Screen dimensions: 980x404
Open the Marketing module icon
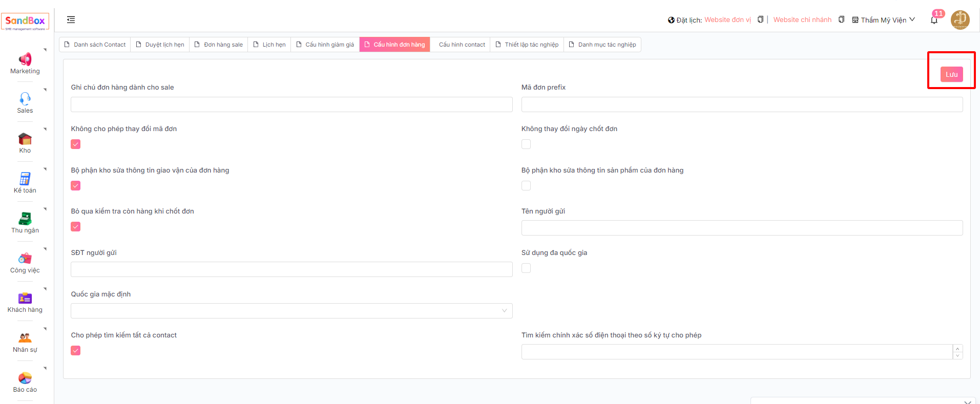pyautogui.click(x=25, y=59)
